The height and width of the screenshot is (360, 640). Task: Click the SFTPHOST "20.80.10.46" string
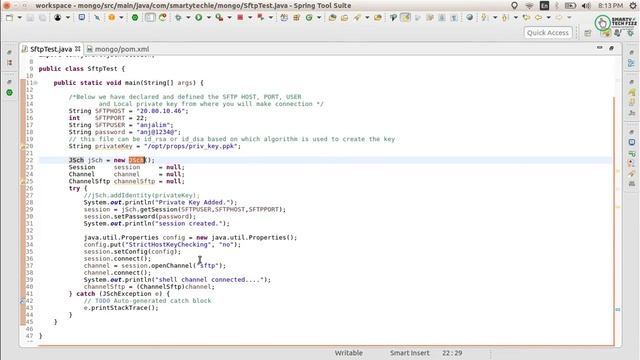pos(161,111)
